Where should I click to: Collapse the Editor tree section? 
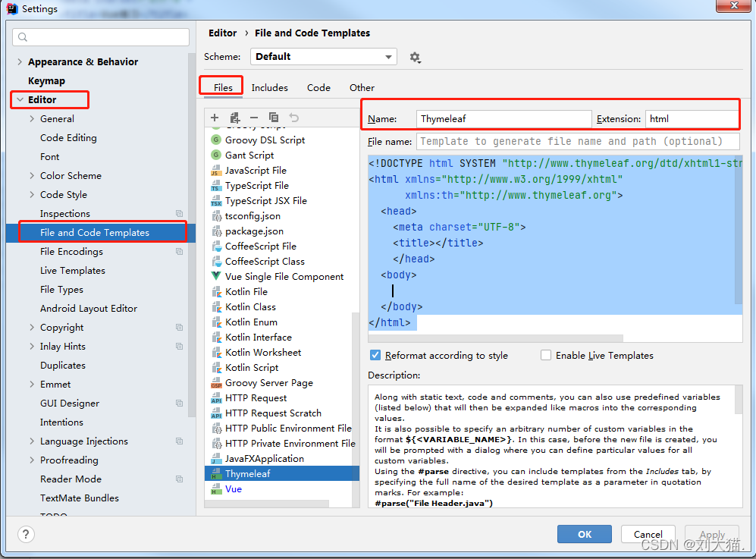click(20, 100)
